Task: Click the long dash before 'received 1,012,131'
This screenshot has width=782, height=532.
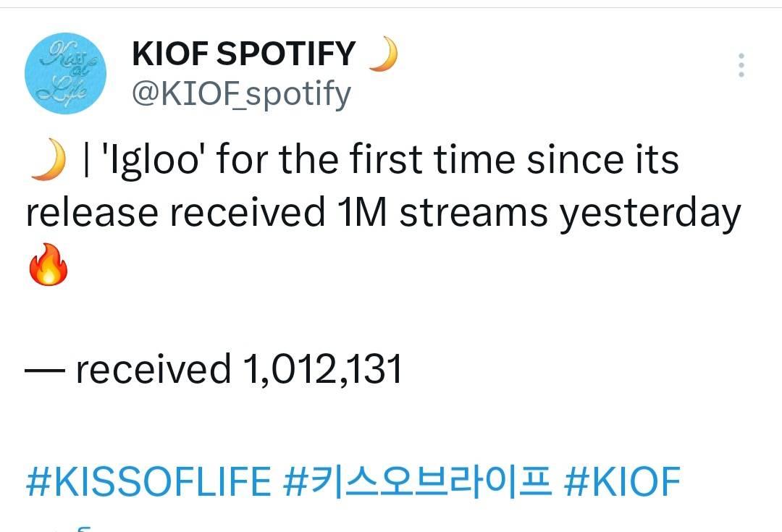Action: point(45,370)
